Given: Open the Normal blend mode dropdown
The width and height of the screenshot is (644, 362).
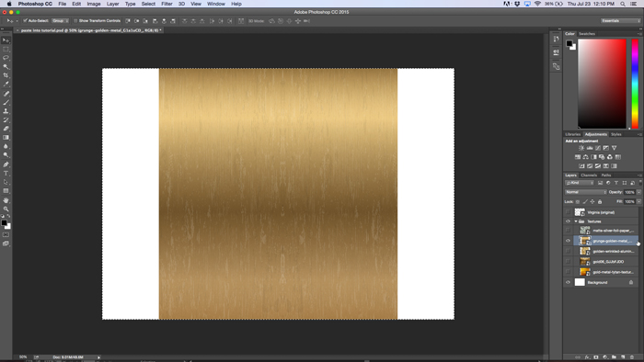Looking at the screenshot, I should (586, 192).
